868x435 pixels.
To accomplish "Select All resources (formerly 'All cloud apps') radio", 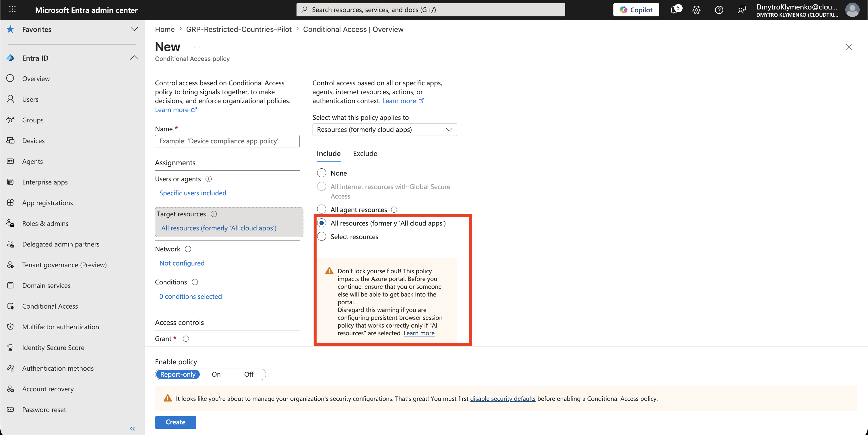I will (x=321, y=223).
